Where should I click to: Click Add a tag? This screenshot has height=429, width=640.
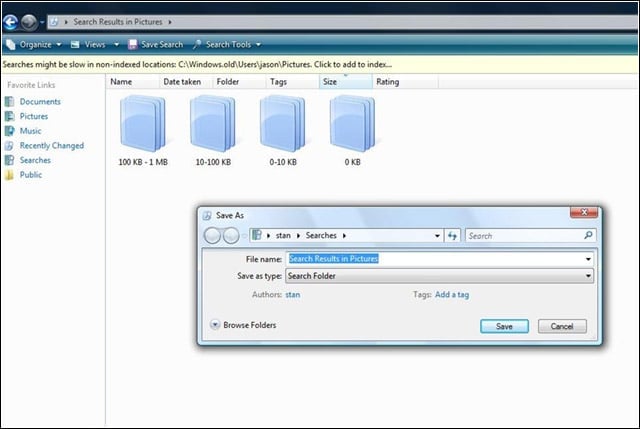(x=452, y=295)
